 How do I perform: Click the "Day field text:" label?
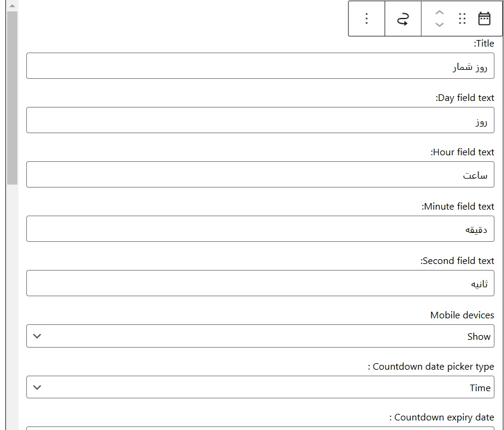pyautogui.click(x=465, y=98)
